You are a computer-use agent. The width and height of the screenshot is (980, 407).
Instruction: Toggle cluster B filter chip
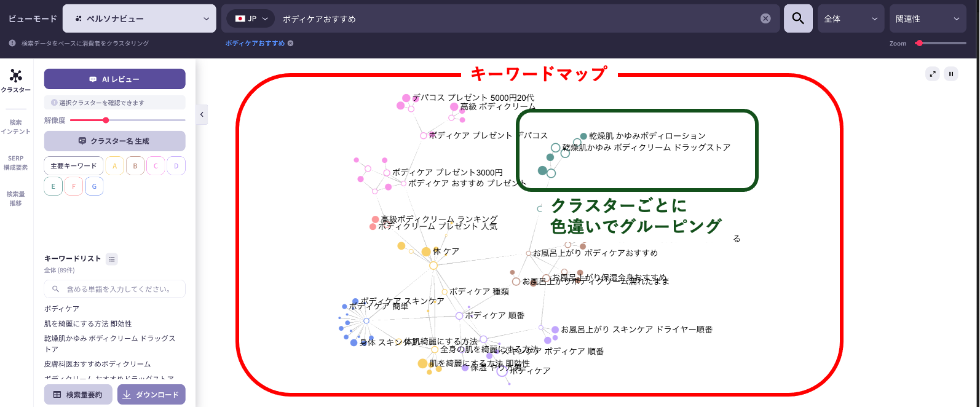[135, 166]
